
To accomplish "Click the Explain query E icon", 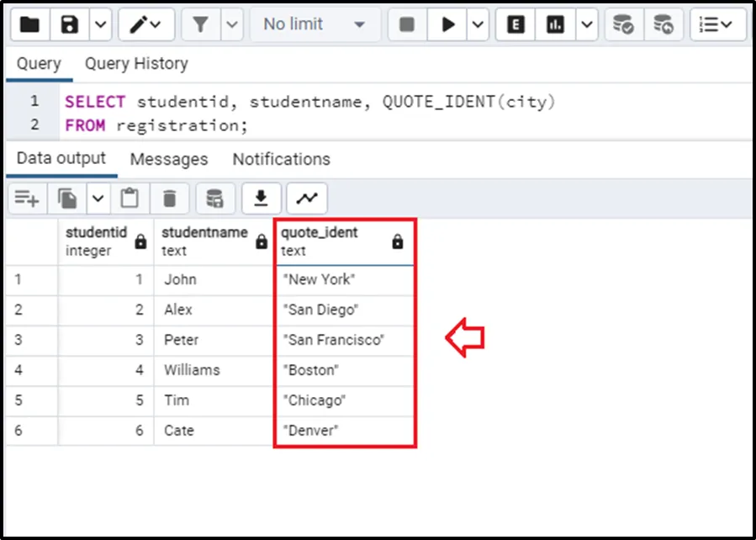I will click(515, 24).
